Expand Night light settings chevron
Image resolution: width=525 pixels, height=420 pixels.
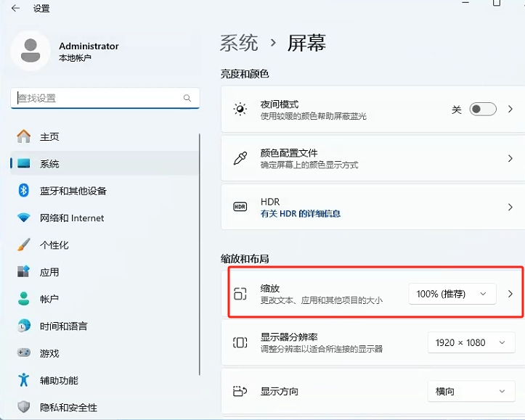pos(510,109)
